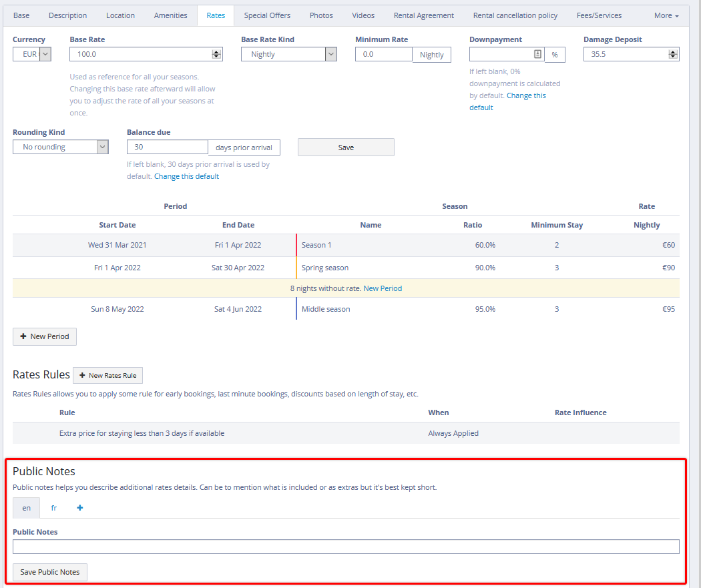The width and height of the screenshot is (701, 588).
Task: Add a New Rates Rule
Action: tap(107, 375)
